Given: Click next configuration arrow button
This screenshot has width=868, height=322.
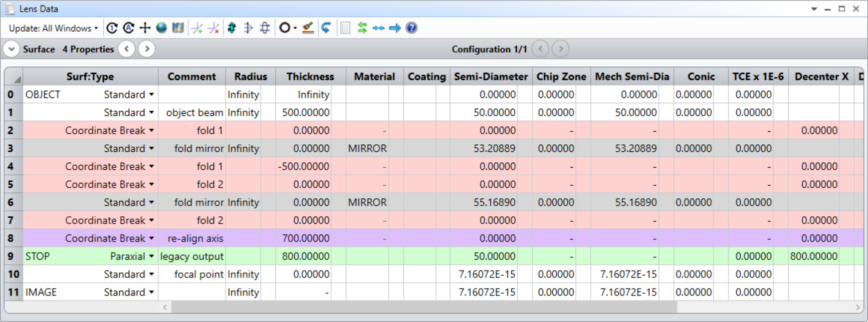Looking at the screenshot, I should click(x=561, y=49).
